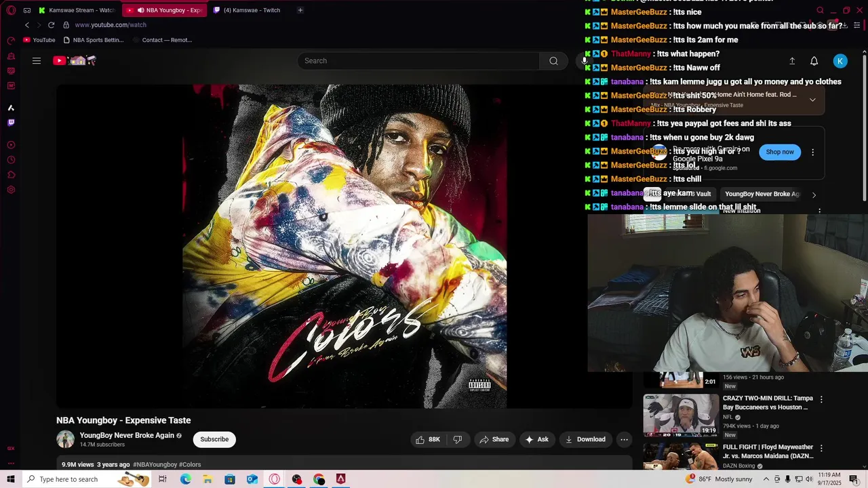868x488 pixels.
Task: Click the YouTube search magnifier button
Action: click(x=554, y=61)
